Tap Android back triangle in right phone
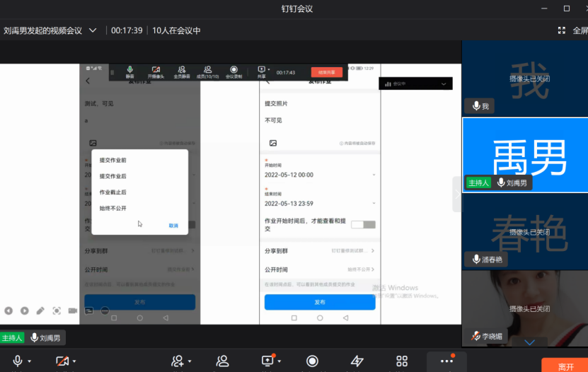The height and width of the screenshot is (372, 588). (345, 318)
